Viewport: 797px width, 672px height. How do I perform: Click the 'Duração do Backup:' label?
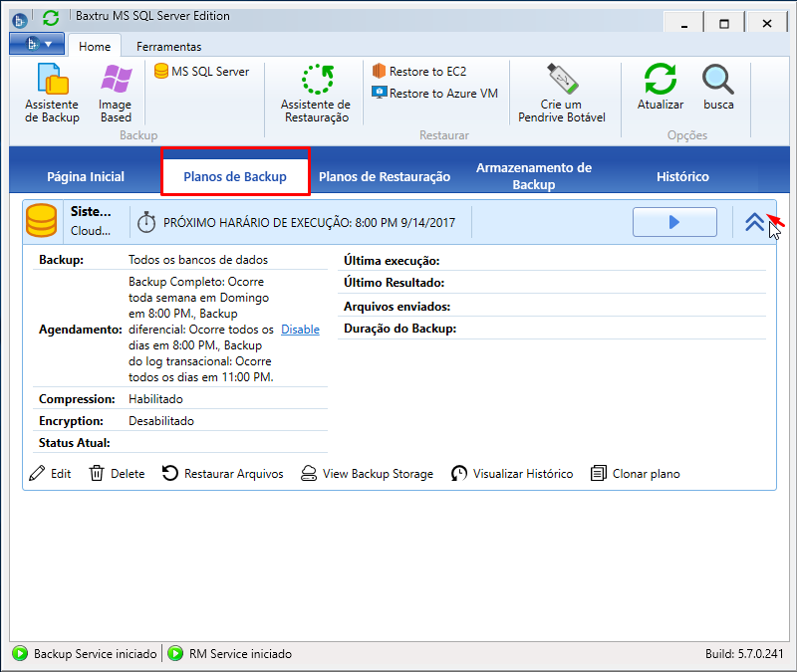coord(400,329)
